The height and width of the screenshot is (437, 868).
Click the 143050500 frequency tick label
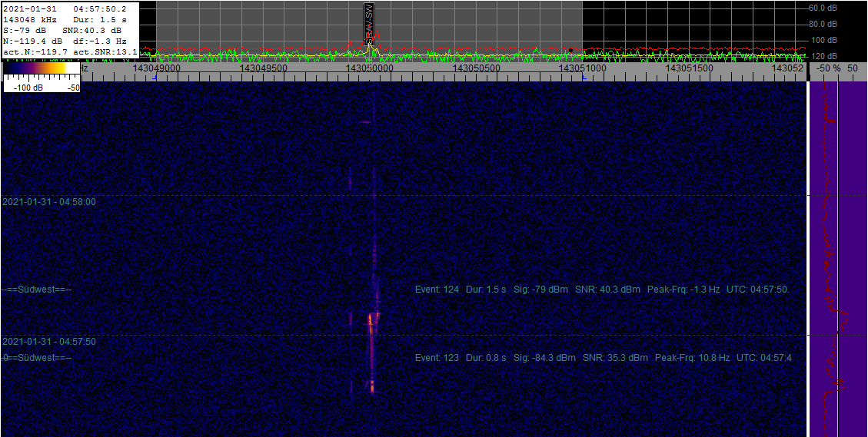tap(476, 68)
